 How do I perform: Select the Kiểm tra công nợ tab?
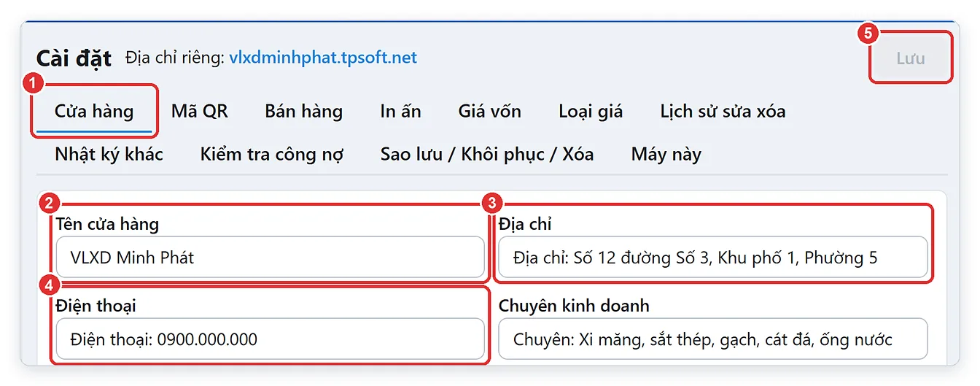tap(272, 154)
